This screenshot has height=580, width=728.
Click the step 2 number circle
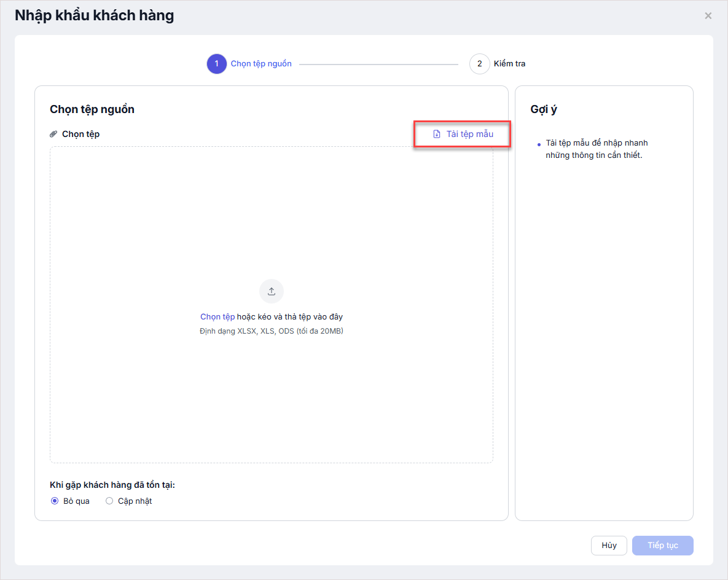(x=479, y=64)
